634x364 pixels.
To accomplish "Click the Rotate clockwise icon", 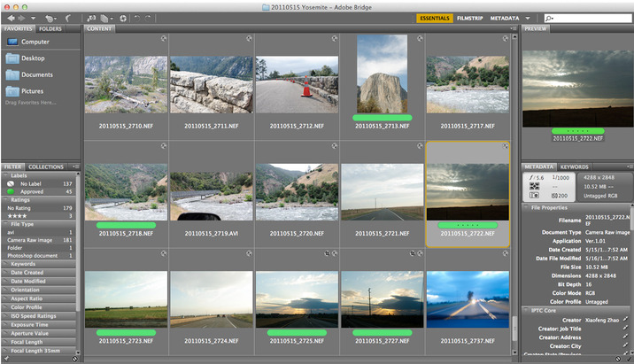I will (148, 18).
